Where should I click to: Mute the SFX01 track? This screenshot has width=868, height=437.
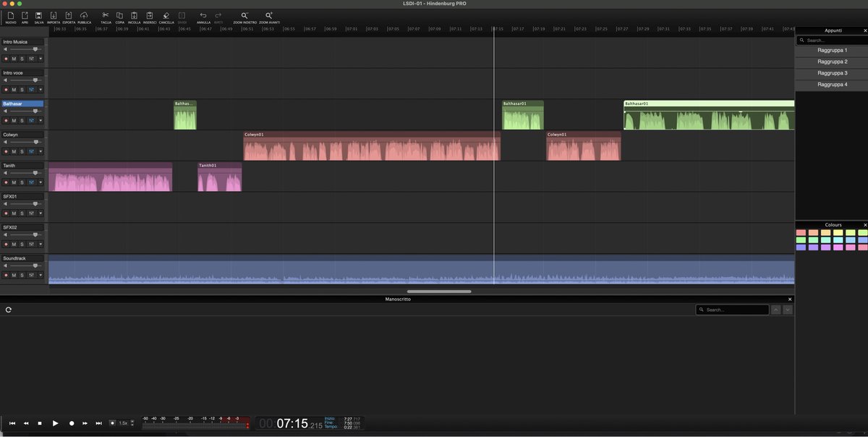coord(14,213)
